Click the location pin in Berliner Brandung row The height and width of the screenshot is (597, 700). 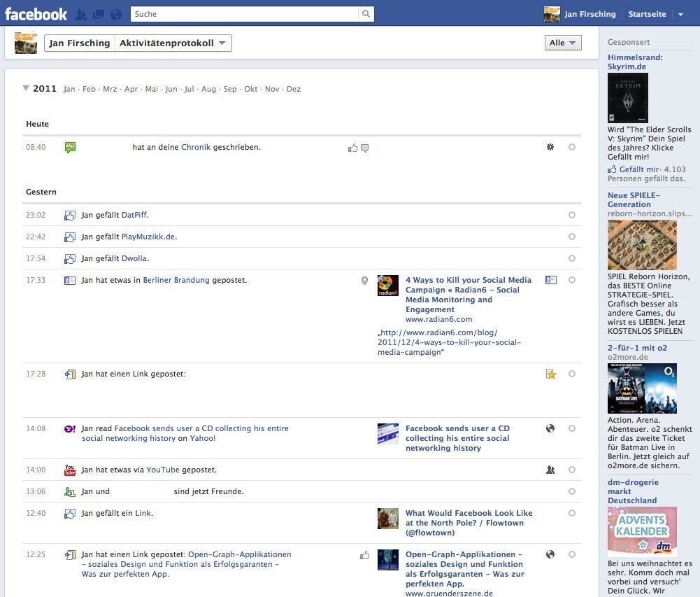click(365, 281)
